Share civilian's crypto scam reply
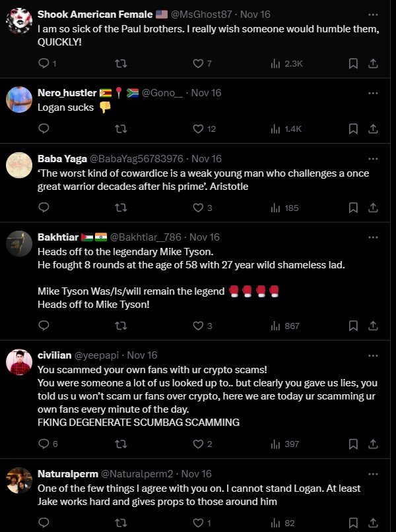 coord(374,444)
